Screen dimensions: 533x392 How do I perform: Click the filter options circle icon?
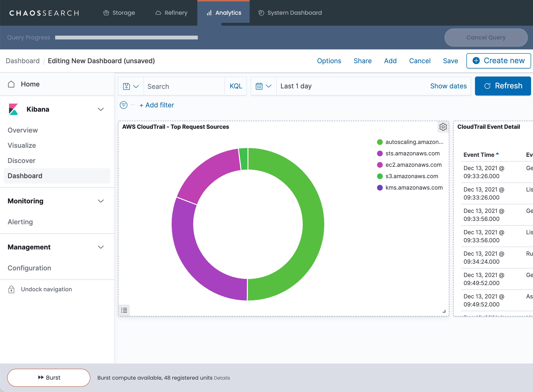click(124, 105)
